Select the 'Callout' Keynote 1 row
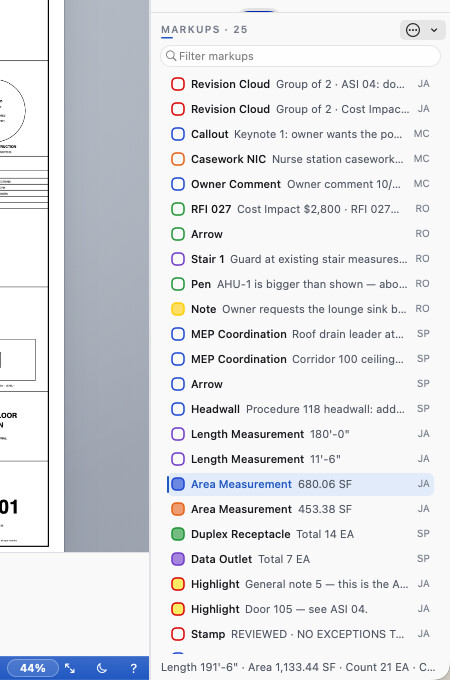 click(300, 134)
